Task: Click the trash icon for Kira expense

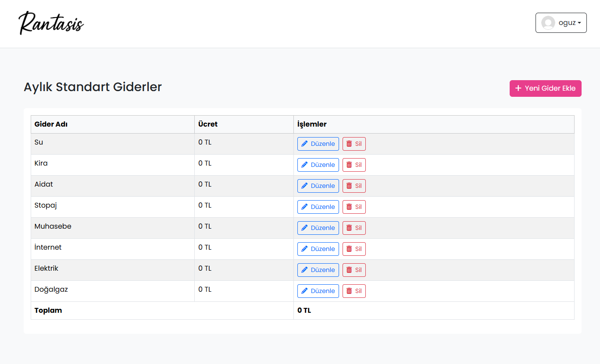Action: [x=349, y=165]
